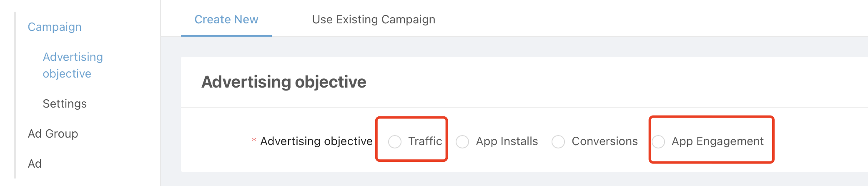Switch to the Create New tab
The height and width of the screenshot is (186, 868).
pos(226,20)
